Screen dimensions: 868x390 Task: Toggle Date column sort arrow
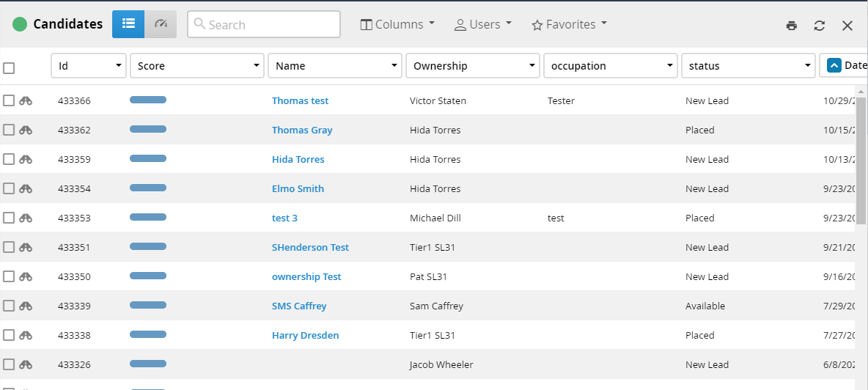834,66
